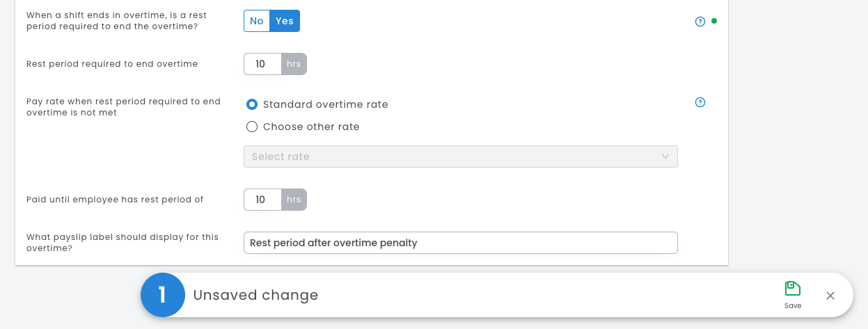Set rest period required toggle to Yes

[x=285, y=21]
